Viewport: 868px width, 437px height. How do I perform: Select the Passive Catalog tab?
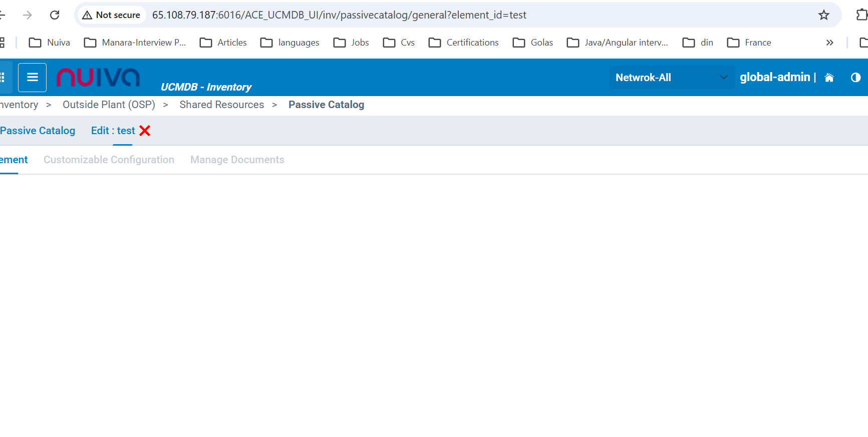tap(38, 131)
